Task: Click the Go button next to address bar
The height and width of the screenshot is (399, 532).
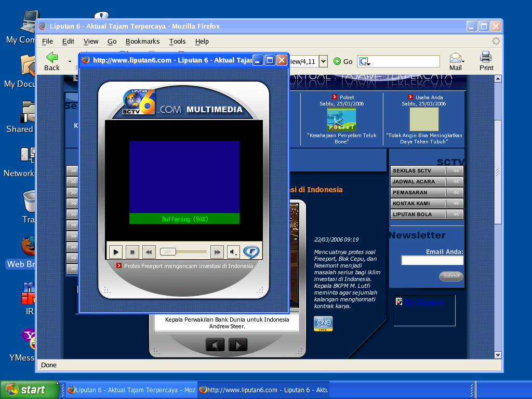Action: 343,61
